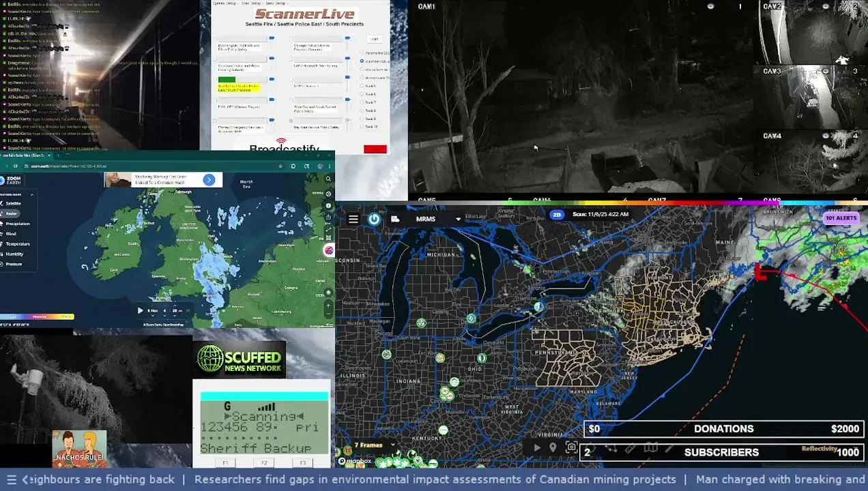Click the Scuffed News Network logo

point(239,361)
